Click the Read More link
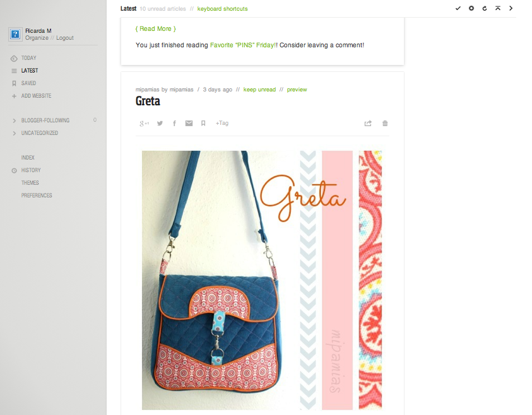Screen dimensions: 532x415 coord(155,29)
